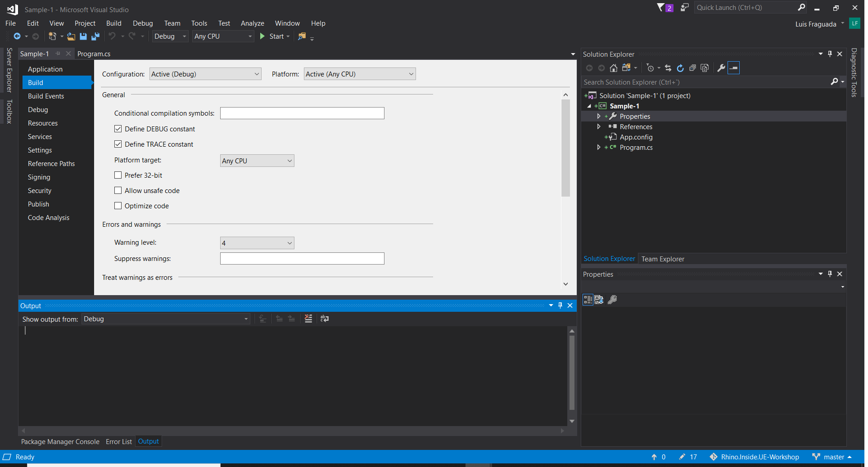Viewport: 868px width, 467px height.
Task: Open the Platform target dropdown
Action: point(257,161)
